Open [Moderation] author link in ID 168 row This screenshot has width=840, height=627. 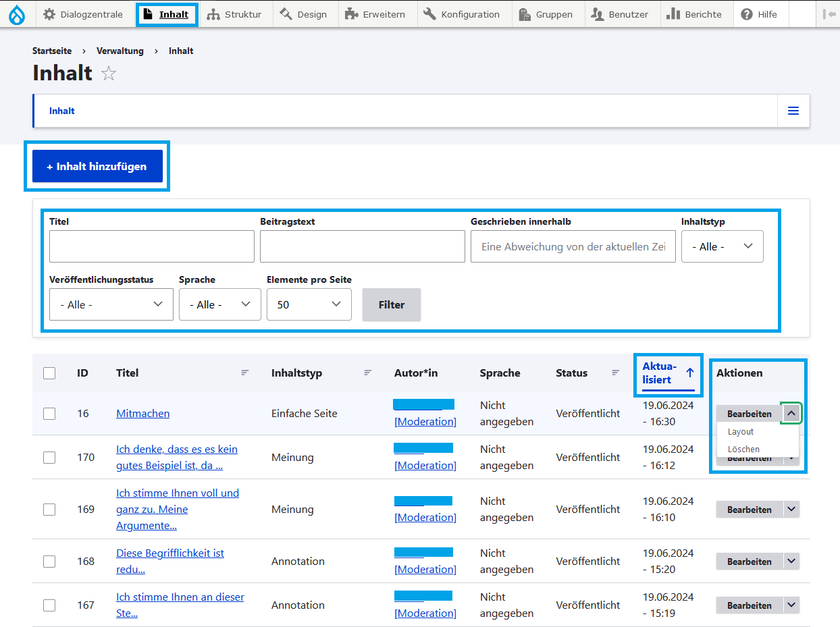pyautogui.click(x=425, y=570)
